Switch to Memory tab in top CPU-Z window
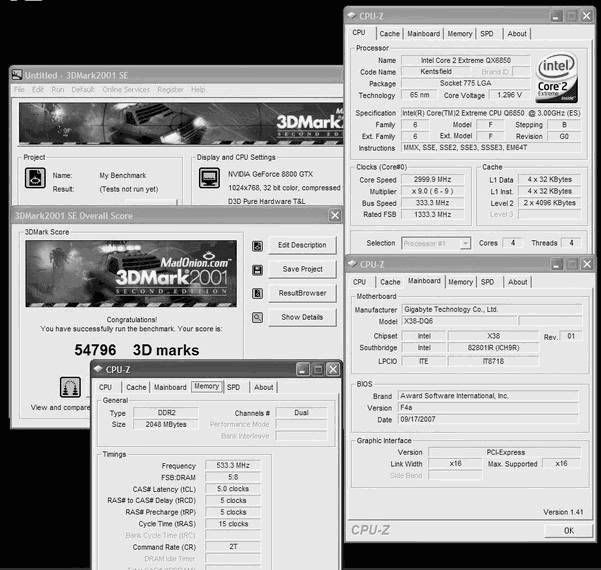This screenshot has height=570, width=601. (460, 34)
